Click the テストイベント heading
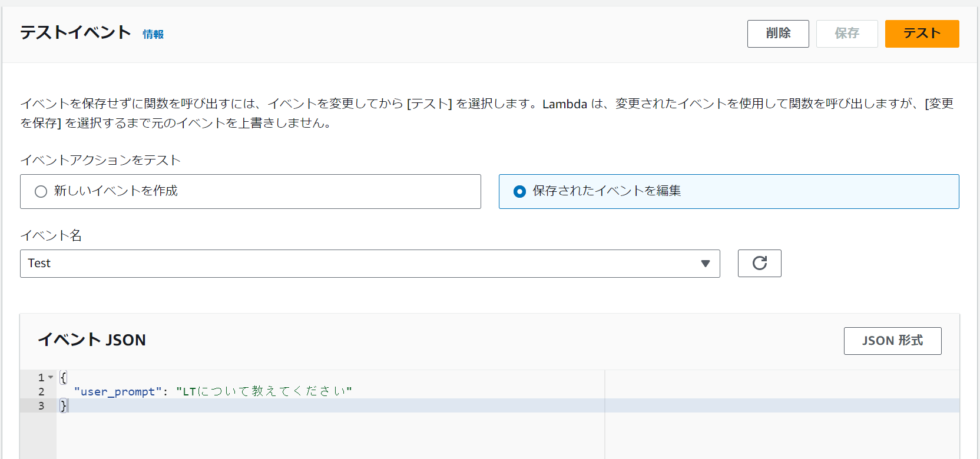The height and width of the screenshot is (459, 980). (75, 32)
